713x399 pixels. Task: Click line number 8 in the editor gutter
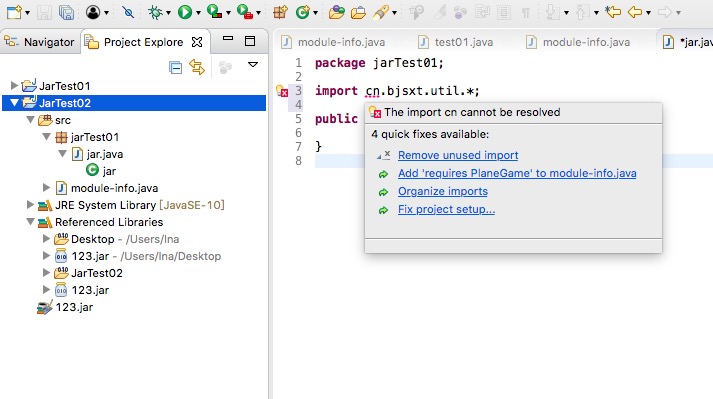click(298, 161)
